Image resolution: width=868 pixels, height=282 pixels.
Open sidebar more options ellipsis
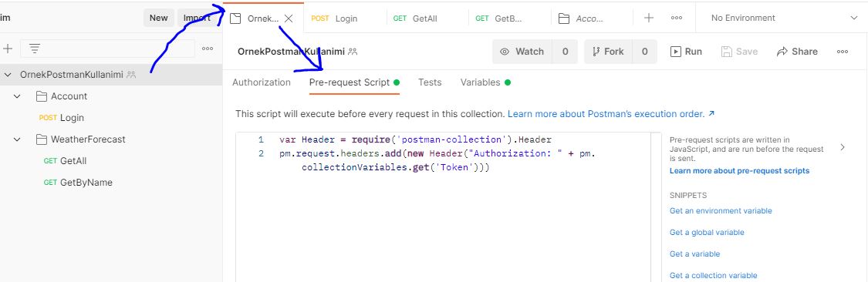point(208,49)
